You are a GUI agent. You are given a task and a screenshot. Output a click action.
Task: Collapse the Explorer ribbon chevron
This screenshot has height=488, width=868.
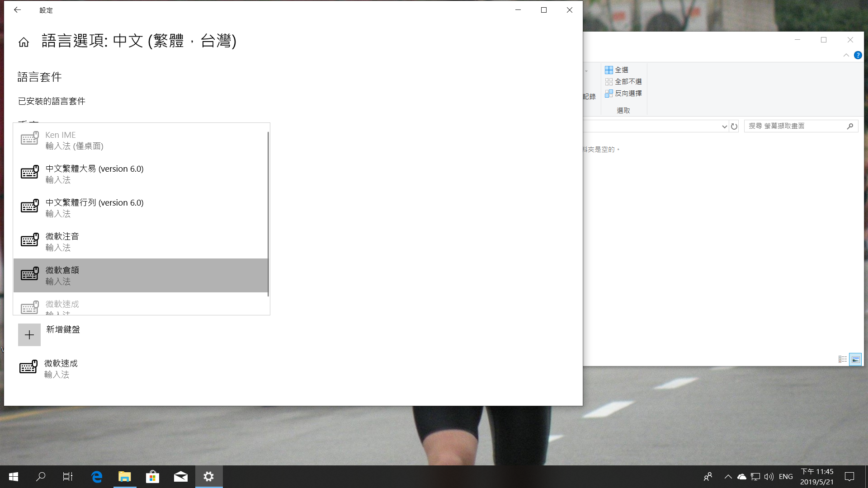(846, 55)
